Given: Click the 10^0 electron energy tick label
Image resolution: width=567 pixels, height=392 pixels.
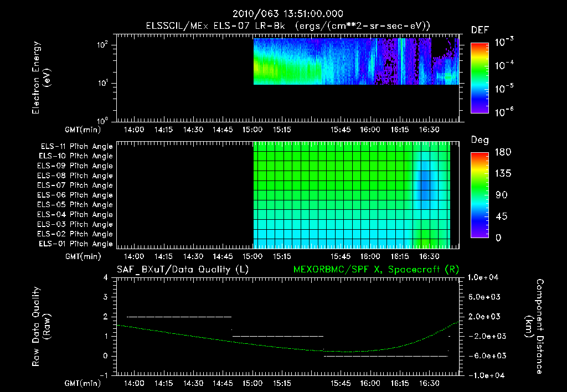Looking at the screenshot, I should pos(102,120).
